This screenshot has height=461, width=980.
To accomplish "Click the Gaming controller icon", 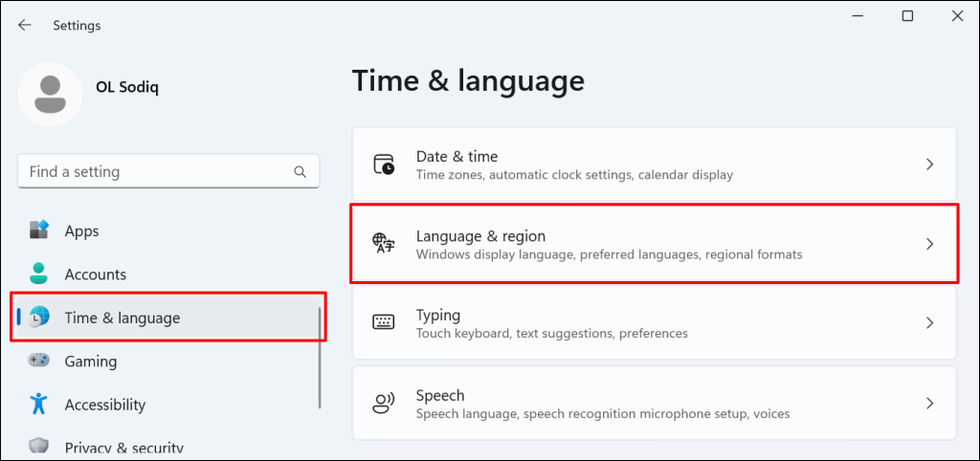I will [x=39, y=362].
